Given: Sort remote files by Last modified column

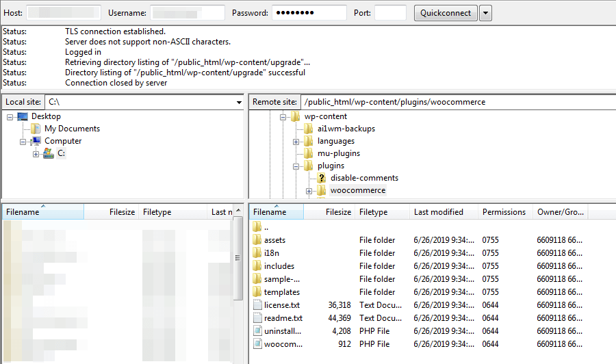Looking at the screenshot, I should click(438, 212).
